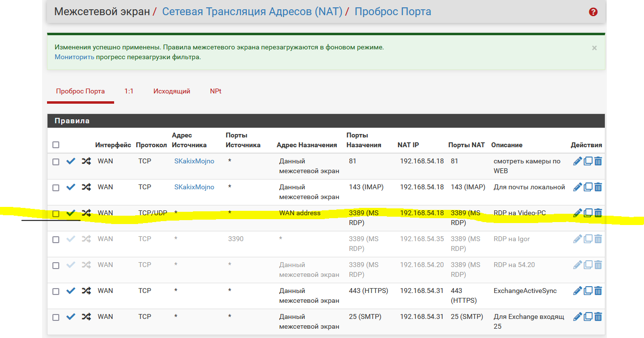Image resolution: width=644 pixels, height=338 pixels.
Task: Copy the disabled RDP на Igor rule
Action: click(x=588, y=239)
